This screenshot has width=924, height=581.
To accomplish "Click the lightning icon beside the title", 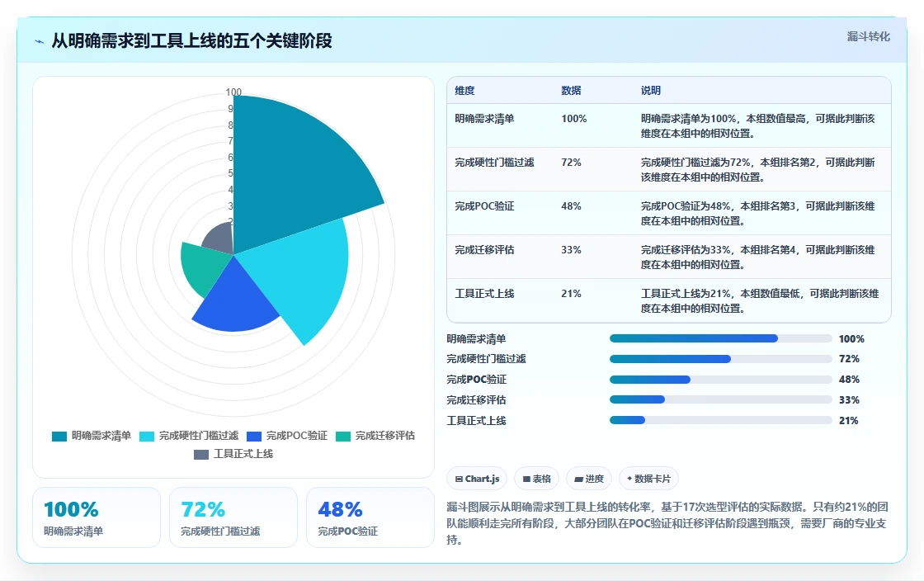I will click(x=40, y=41).
